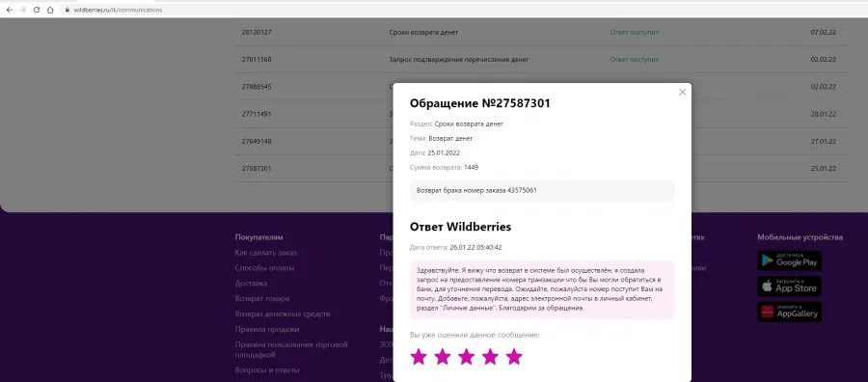Click the refund amount value 1449
Viewport: 868px width, 382px height.
(472, 167)
